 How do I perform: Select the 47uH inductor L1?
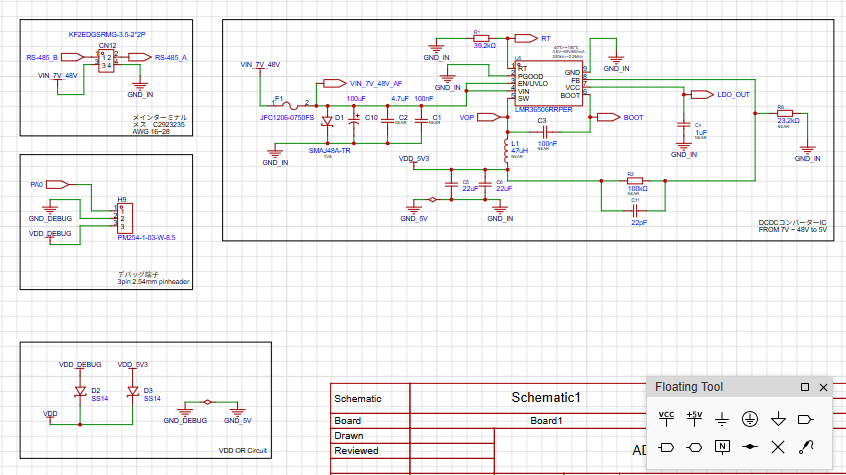point(504,151)
